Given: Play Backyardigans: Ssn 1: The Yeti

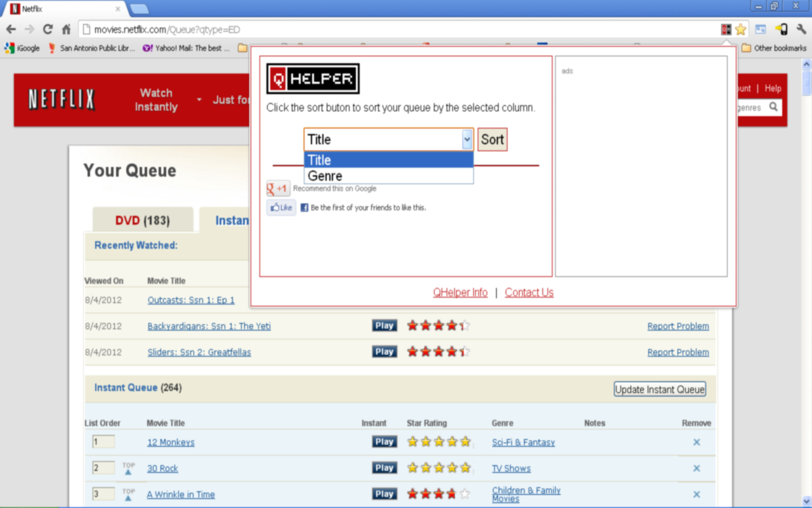Looking at the screenshot, I should [384, 326].
